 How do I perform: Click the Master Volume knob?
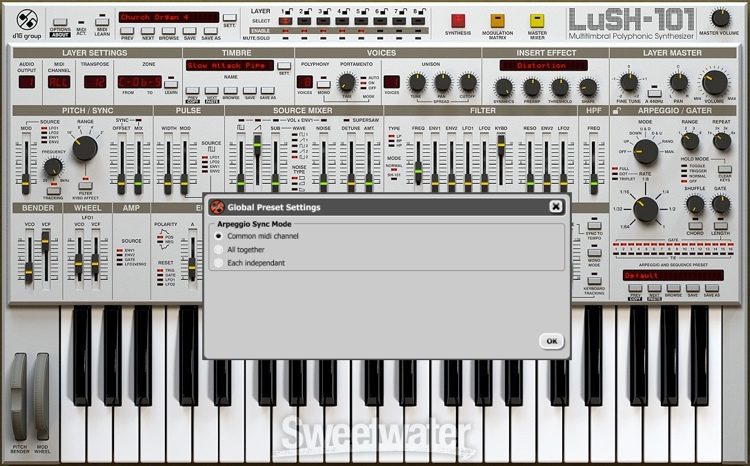point(720,18)
